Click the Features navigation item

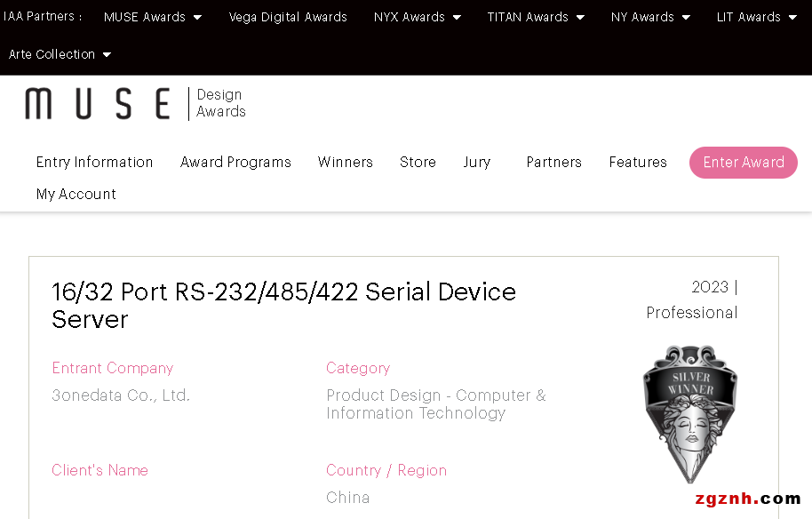pos(638,162)
